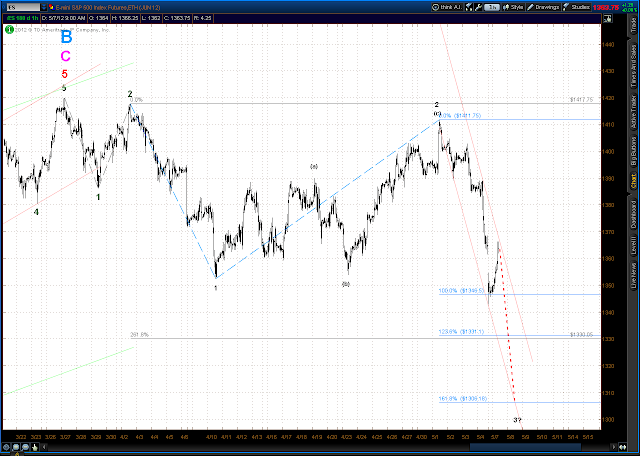Click the range readout R: 4.25
The width and height of the screenshot is (640, 456).
pyautogui.click(x=202, y=18)
